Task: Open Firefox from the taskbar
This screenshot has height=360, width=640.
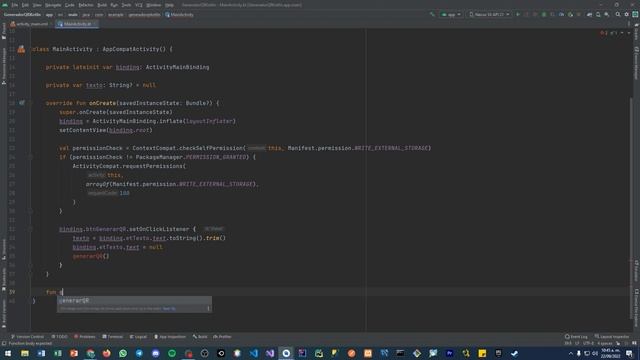Action: (107, 353)
